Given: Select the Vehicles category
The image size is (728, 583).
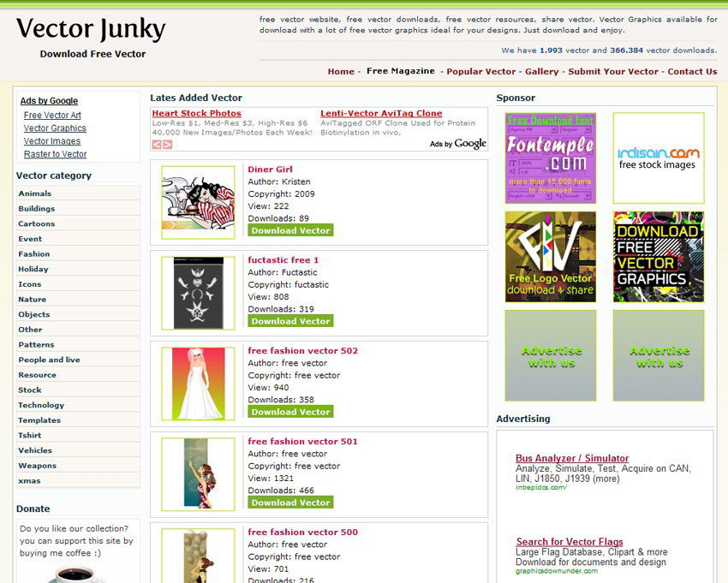Looking at the screenshot, I should tap(78, 450).
